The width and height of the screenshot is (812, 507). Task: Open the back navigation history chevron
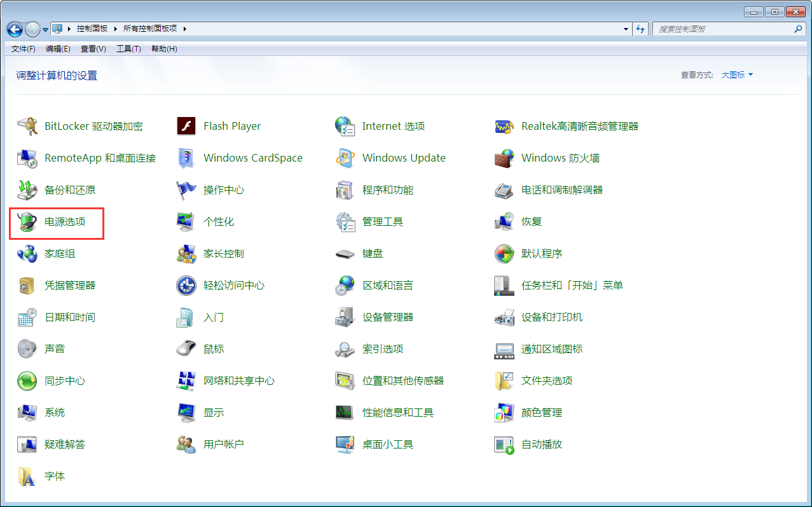45,29
